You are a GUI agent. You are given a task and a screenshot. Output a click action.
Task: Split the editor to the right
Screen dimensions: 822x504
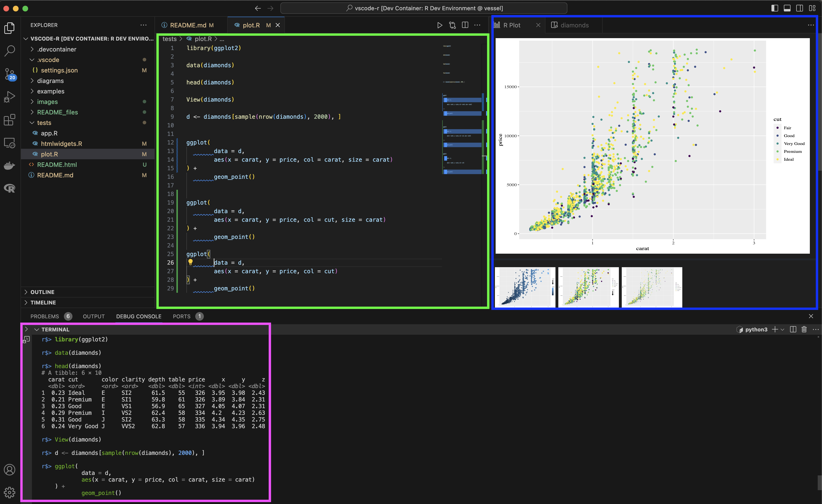pos(465,25)
